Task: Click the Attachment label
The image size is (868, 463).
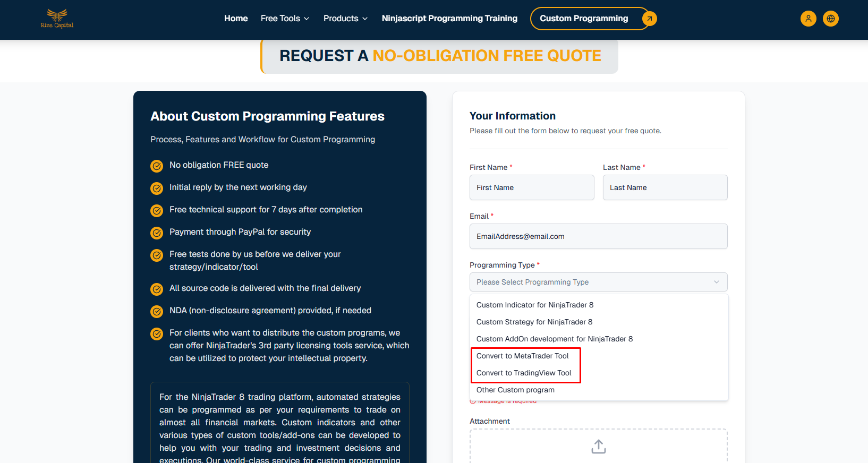Action: [490, 421]
